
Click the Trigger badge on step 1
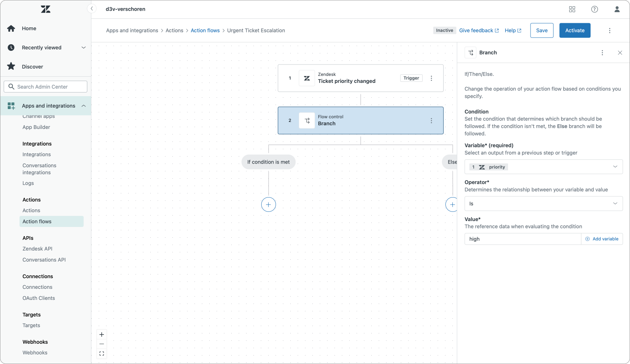tap(411, 78)
